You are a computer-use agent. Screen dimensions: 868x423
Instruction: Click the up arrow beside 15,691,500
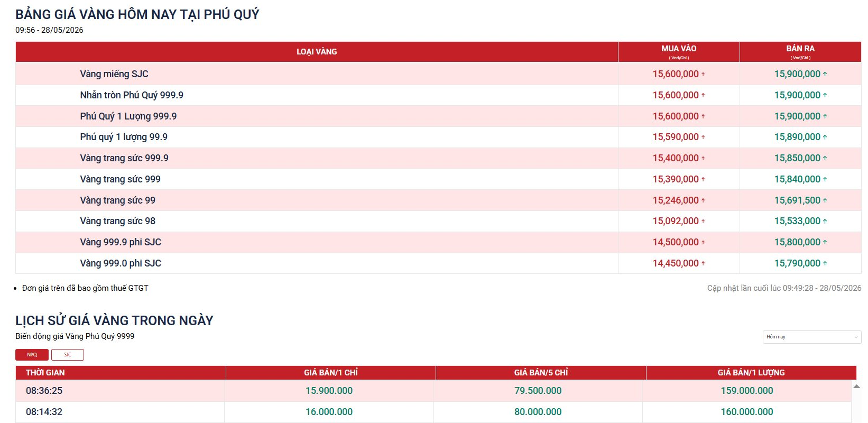(x=825, y=200)
